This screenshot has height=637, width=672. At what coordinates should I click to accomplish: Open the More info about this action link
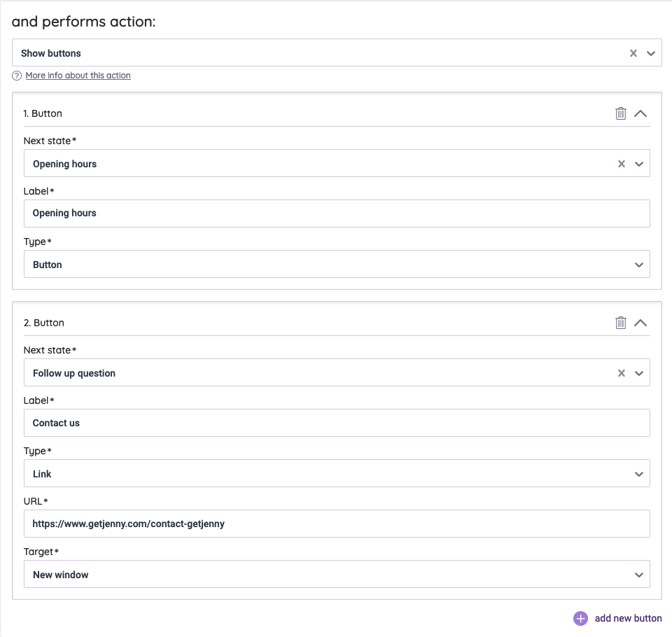point(78,76)
